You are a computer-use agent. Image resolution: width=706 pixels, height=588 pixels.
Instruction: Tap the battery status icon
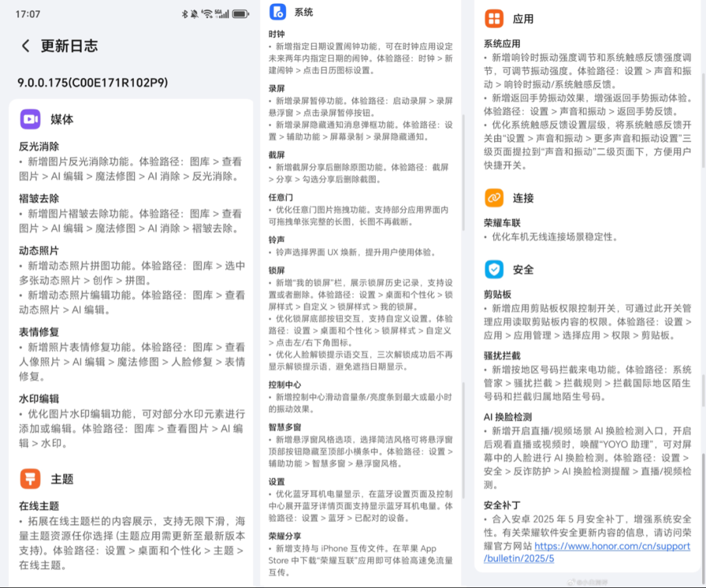coord(241,14)
